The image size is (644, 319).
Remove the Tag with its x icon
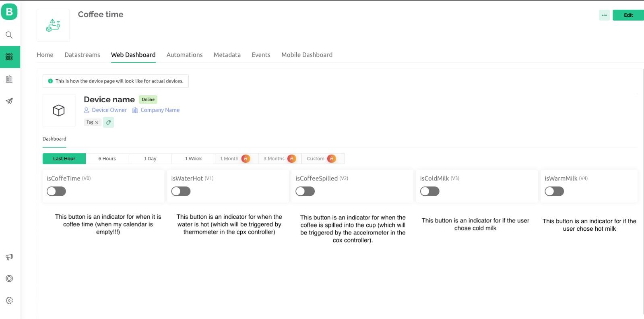[97, 122]
